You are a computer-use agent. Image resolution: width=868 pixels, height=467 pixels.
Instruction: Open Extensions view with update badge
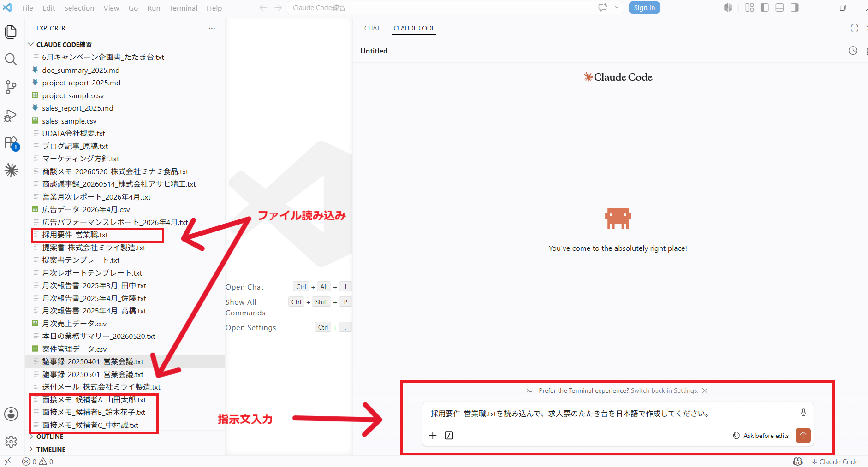pos(11,143)
